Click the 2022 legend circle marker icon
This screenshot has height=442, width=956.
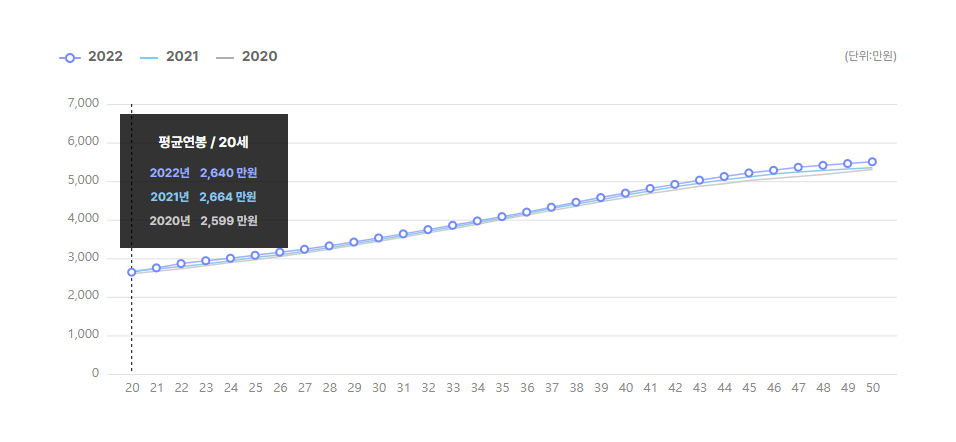70,58
